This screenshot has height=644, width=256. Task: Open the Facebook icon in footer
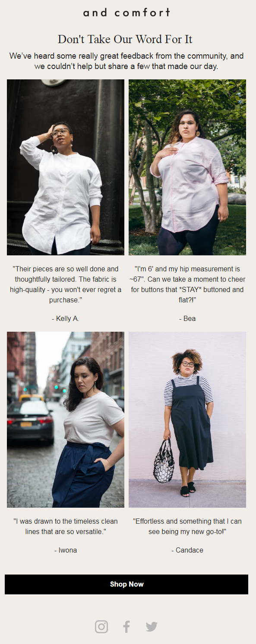coord(126,626)
